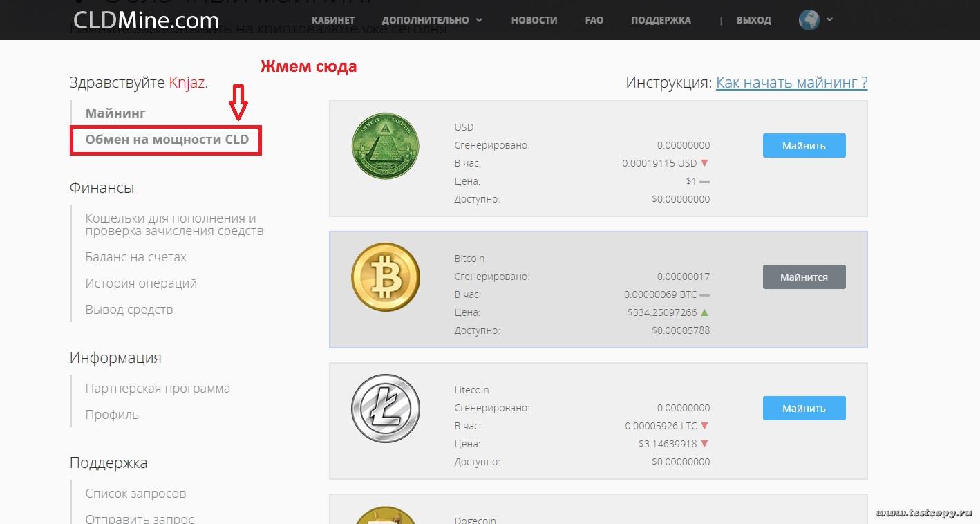Click the CLDMine.com site logo
This screenshot has width=980, height=524.
tap(146, 20)
